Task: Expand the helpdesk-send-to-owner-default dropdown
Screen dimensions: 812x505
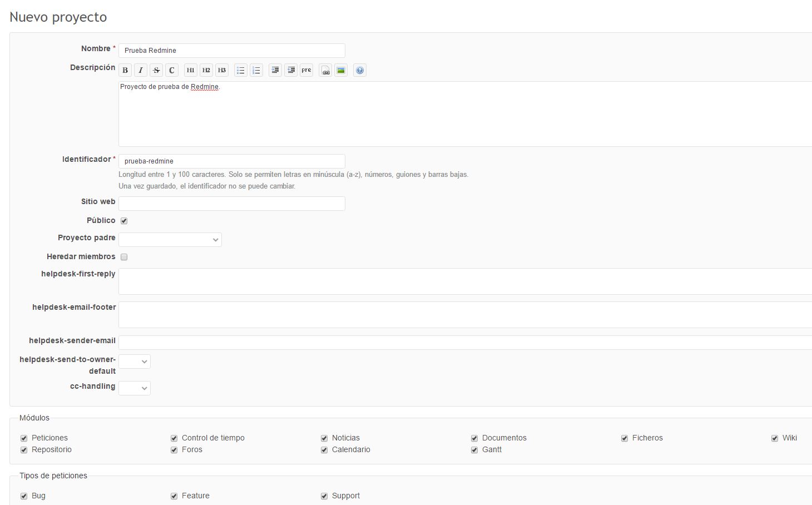Action: pyautogui.click(x=135, y=362)
